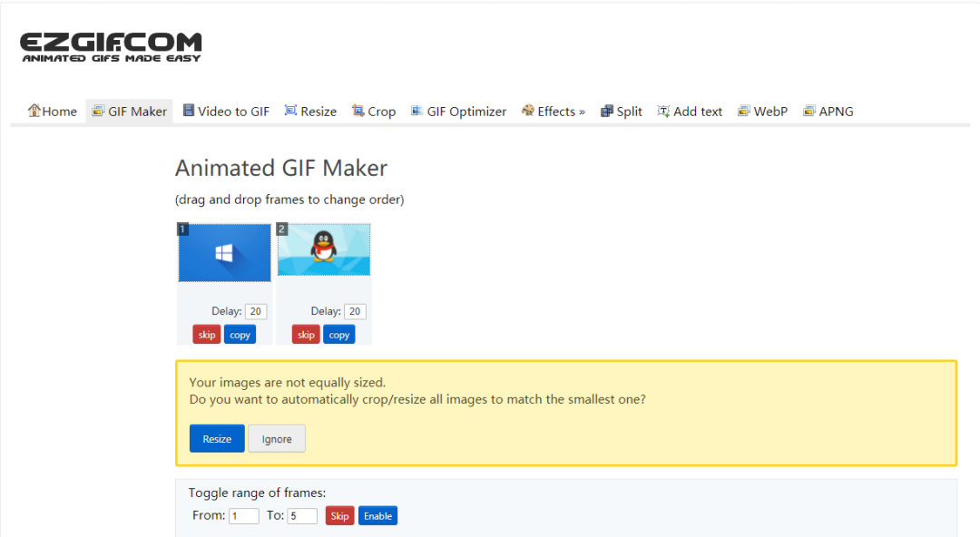Open the Crop menu label
The width and height of the screenshot is (980, 537).
click(382, 112)
